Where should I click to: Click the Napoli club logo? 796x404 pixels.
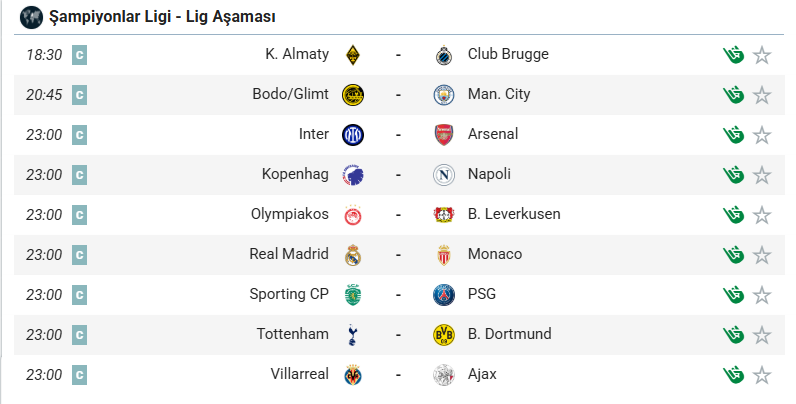tap(443, 175)
